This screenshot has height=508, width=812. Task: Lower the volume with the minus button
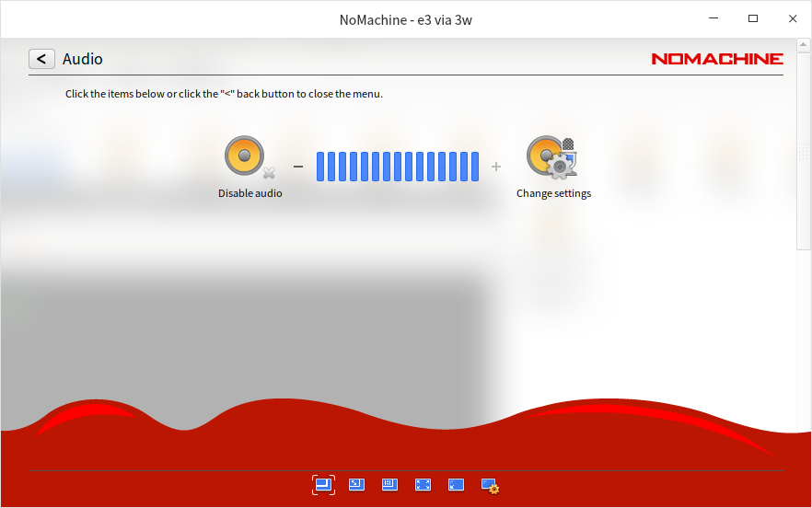tap(298, 167)
